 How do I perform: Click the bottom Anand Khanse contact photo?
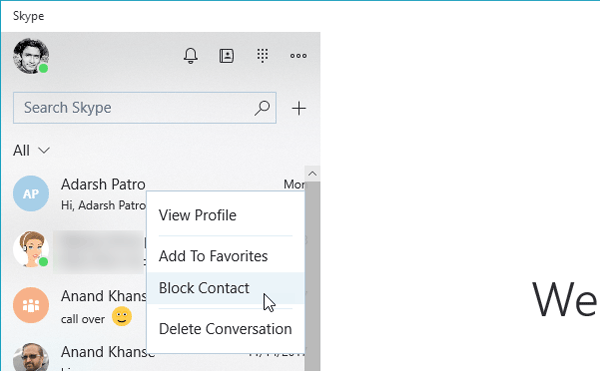pyautogui.click(x=31, y=357)
